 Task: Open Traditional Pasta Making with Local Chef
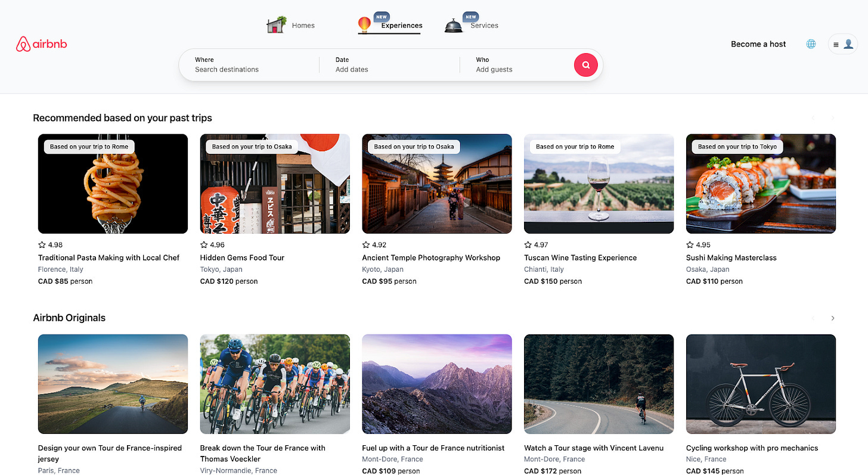pos(108,257)
